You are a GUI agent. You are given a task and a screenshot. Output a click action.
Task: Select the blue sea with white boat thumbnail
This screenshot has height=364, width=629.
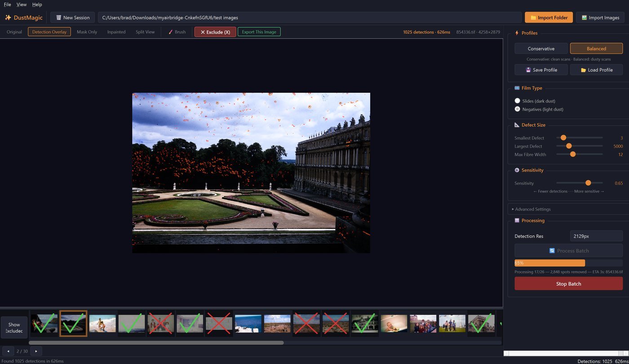click(x=248, y=323)
